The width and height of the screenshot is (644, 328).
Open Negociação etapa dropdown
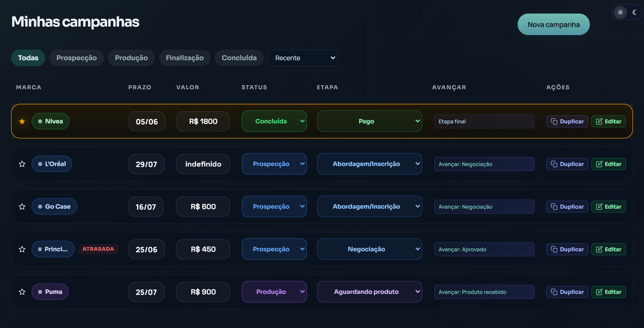point(370,249)
